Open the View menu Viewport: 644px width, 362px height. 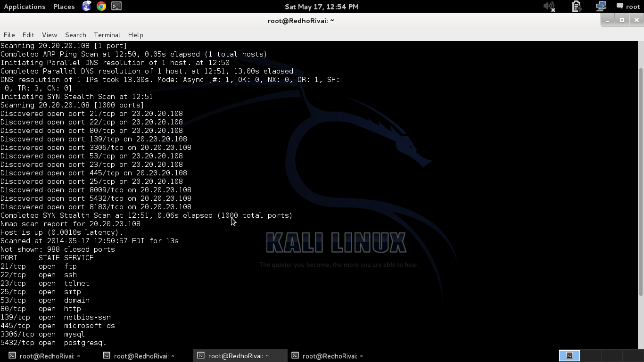click(49, 35)
